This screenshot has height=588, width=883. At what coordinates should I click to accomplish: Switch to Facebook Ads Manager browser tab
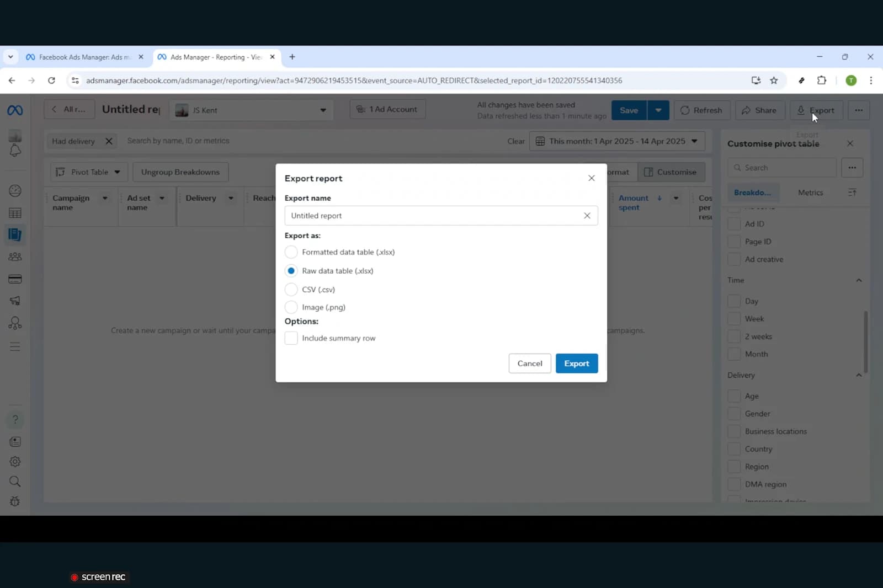pos(84,57)
